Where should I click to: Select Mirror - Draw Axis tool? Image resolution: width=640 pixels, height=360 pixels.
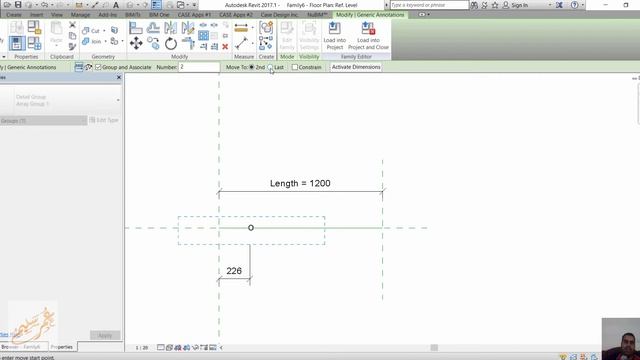pyautogui.click(x=188, y=28)
